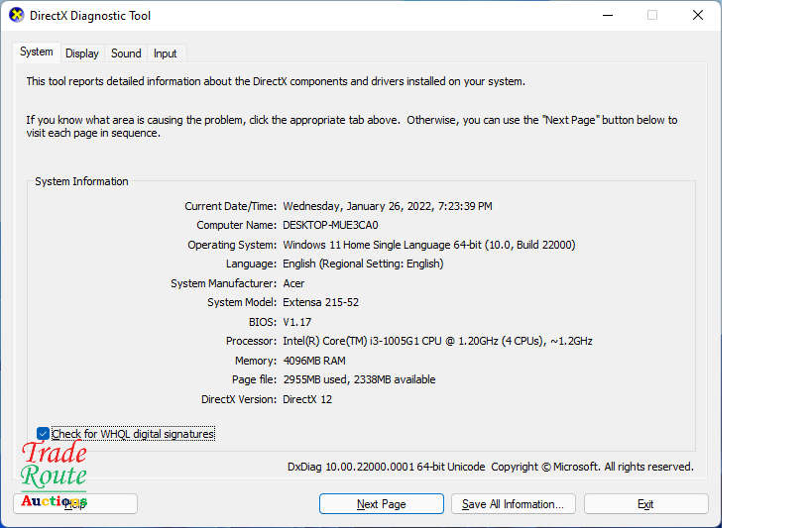
Task: Click the System tab
Action: pyautogui.click(x=37, y=52)
